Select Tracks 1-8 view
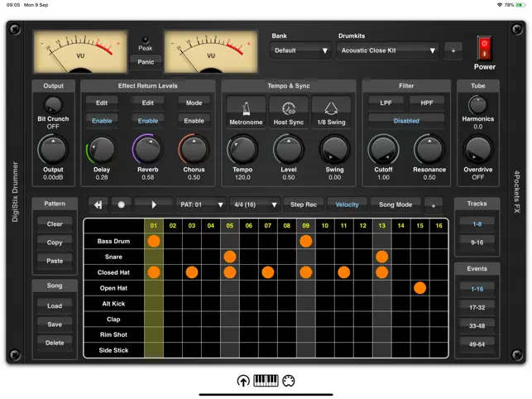The height and width of the screenshot is (399, 532). pyautogui.click(x=477, y=224)
